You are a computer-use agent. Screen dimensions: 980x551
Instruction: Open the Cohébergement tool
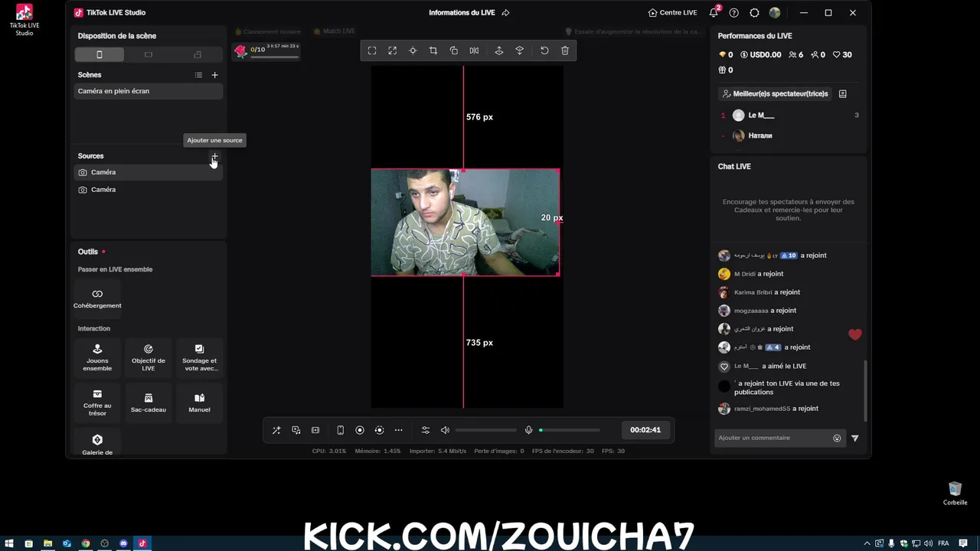tap(97, 298)
